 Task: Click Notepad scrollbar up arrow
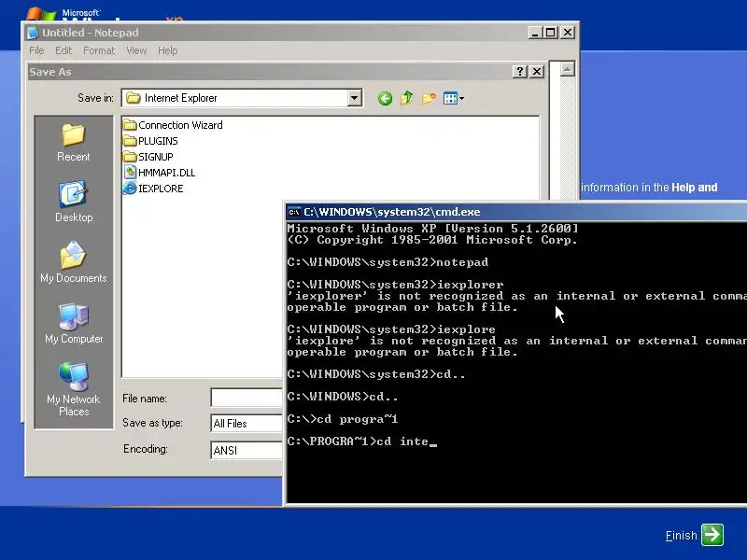pyautogui.click(x=567, y=69)
